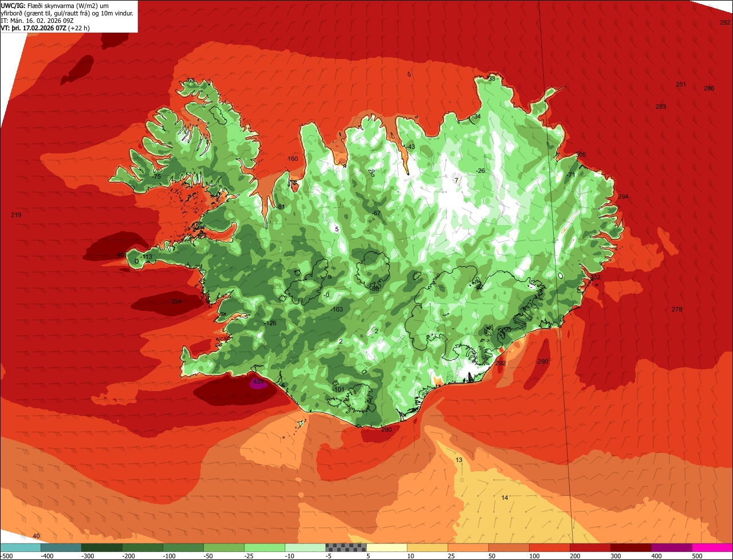
Task: Click the valid time 'VT: þri. 17.02.2026 07Z'
Action: pyautogui.click(x=33, y=27)
